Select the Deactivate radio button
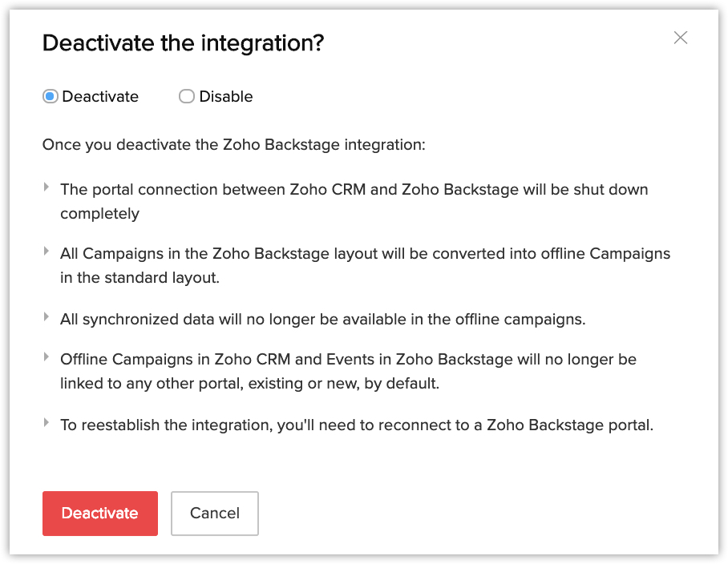This screenshot has width=728, height=564. coord(51,97)
